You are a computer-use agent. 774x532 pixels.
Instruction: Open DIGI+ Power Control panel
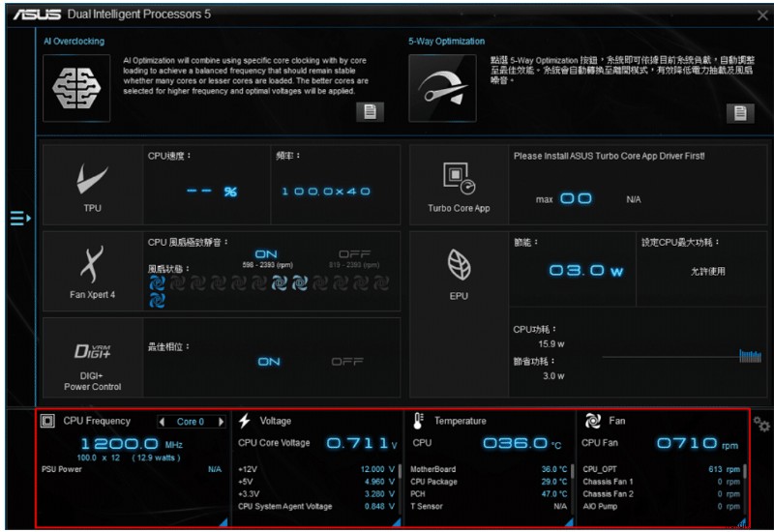(92, 358)
